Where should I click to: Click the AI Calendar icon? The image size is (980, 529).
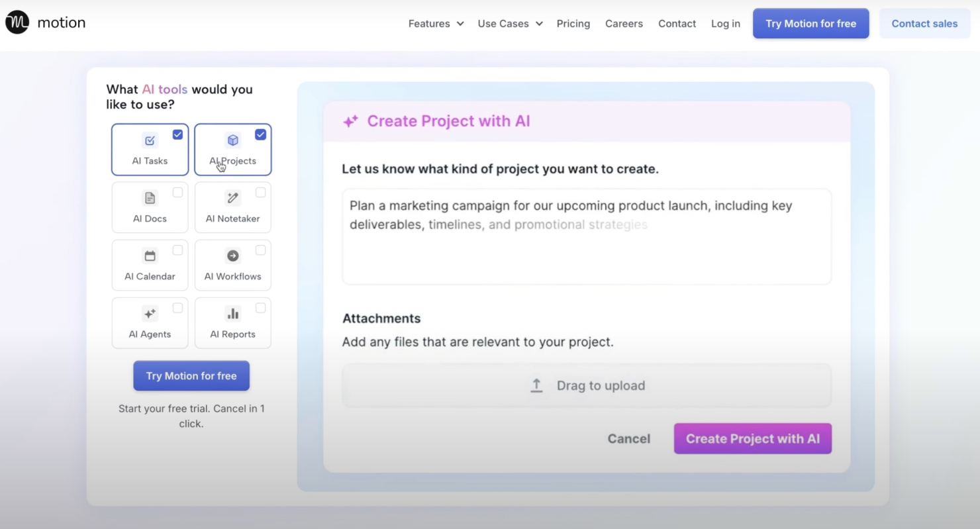[x=150, y=256]
